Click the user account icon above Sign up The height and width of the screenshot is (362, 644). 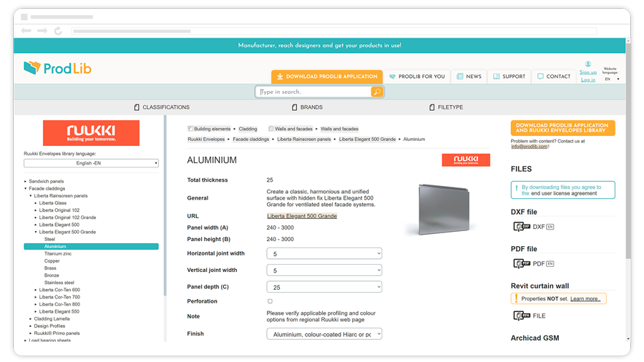click(588, 64)
